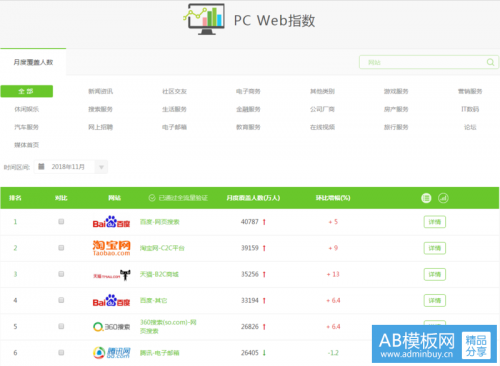Open the 淘宝网-C2C平台 site link
The height and width of the screenshot is (366, 500).
pos(162,248)
